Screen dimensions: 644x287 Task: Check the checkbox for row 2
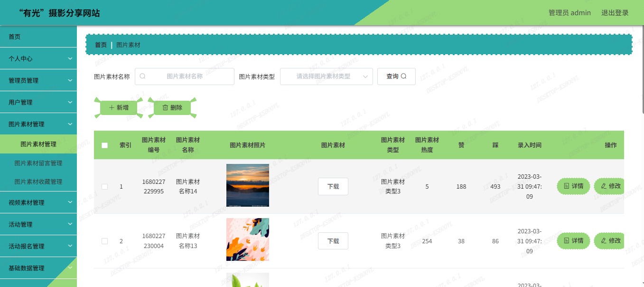105,241
